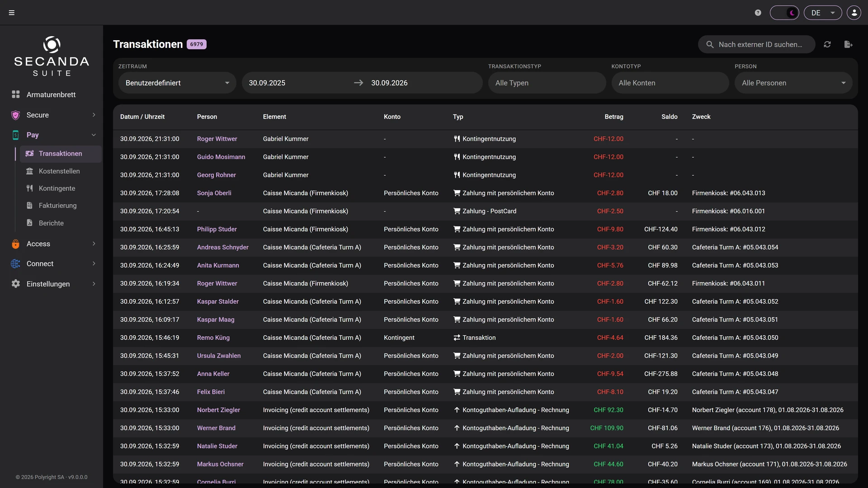Image resolution: width=868 pixels, height=488 pixels.
Task: Sort by Betrag column header
Action: [x=613, y=117]
